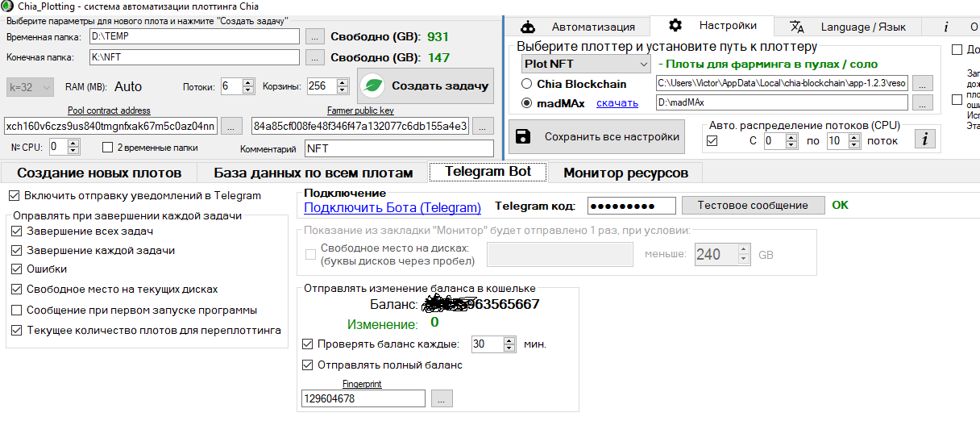Toggle Свободное место на текущих дисках
Image resolution: width=980 pixels, height=421 pixels.
[19, 289]
